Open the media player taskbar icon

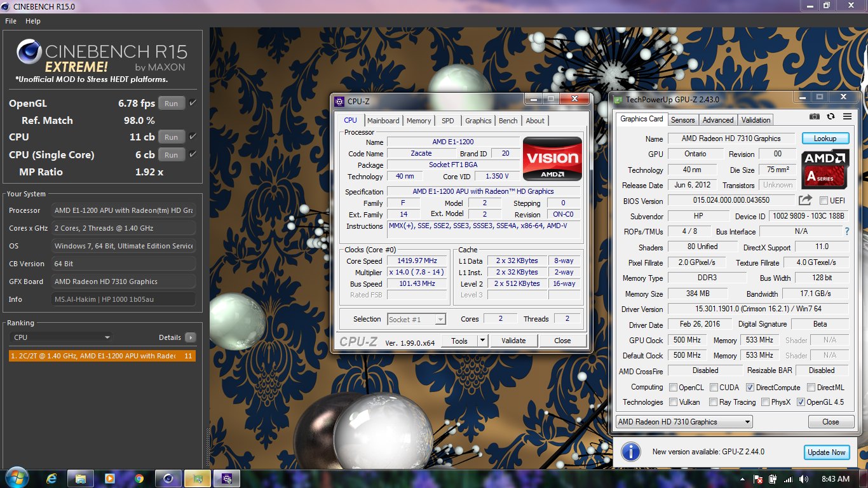pos(109,478)
